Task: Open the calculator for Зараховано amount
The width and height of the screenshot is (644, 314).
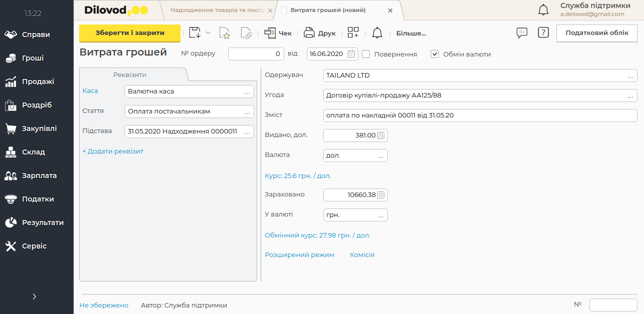Action: click(x=381, y=195)
